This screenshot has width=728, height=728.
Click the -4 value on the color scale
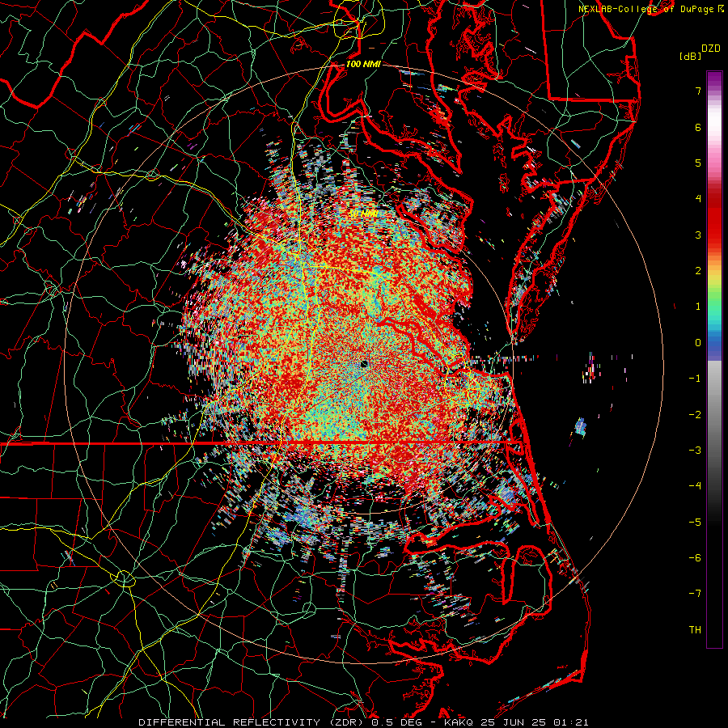[695, 486]
